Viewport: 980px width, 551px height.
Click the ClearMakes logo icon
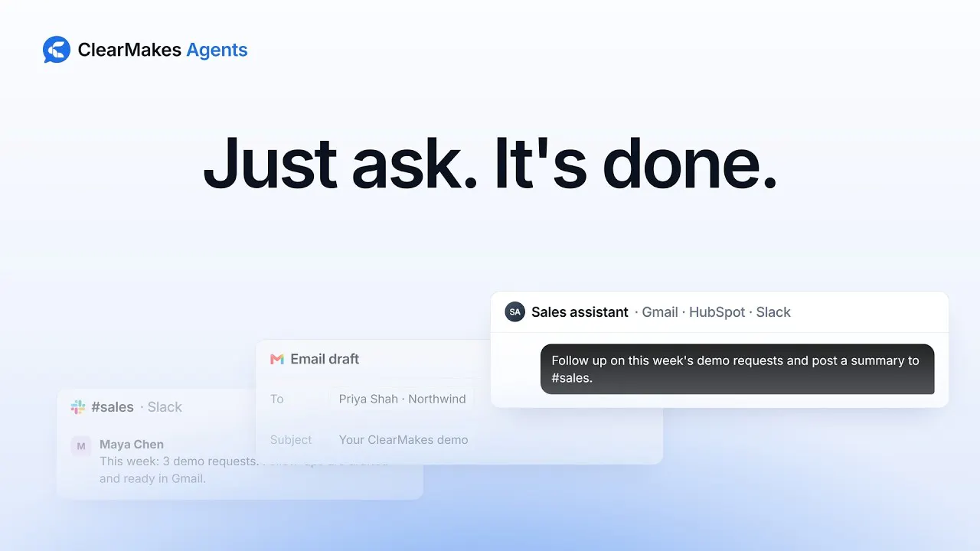57,50
